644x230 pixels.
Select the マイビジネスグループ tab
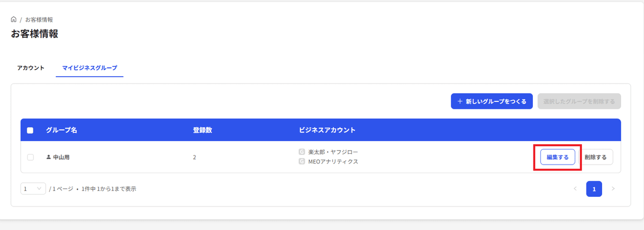coord(90,68)
